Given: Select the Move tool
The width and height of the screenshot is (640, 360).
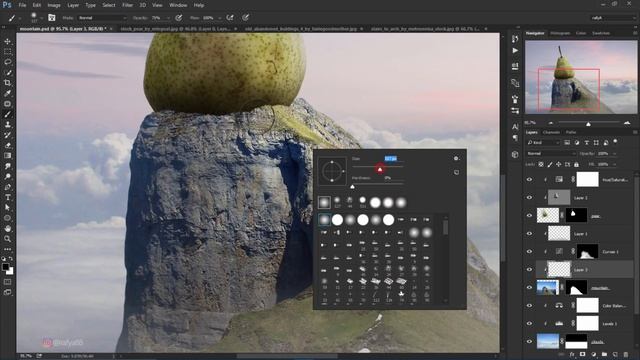Looking at the screenshot, I should coord(7,42).
